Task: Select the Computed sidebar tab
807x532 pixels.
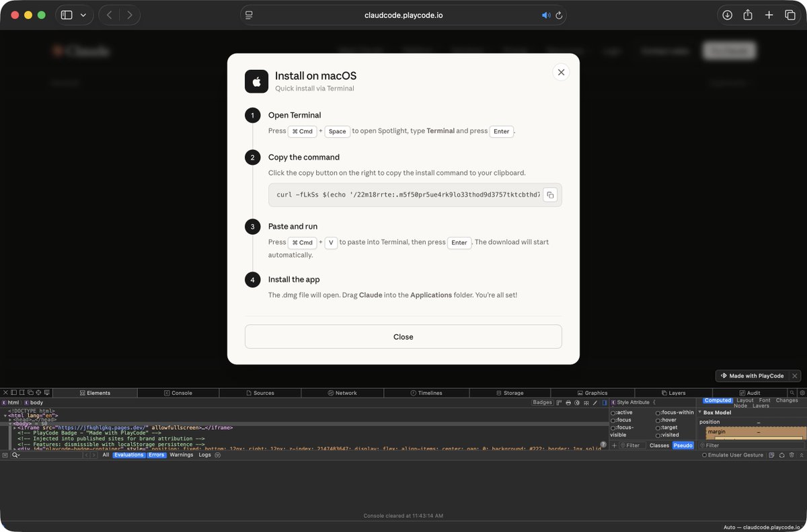Action: coord(718,400)
